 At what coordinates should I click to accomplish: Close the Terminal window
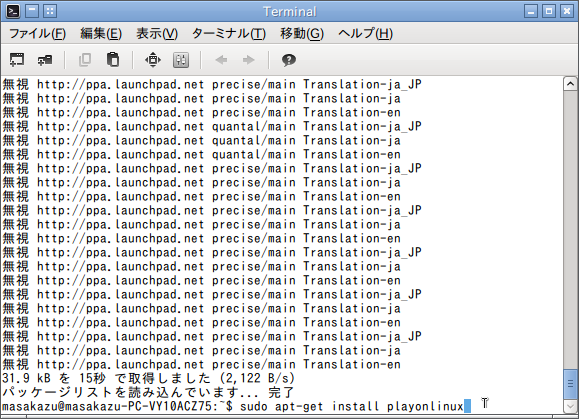pos(567,11)
